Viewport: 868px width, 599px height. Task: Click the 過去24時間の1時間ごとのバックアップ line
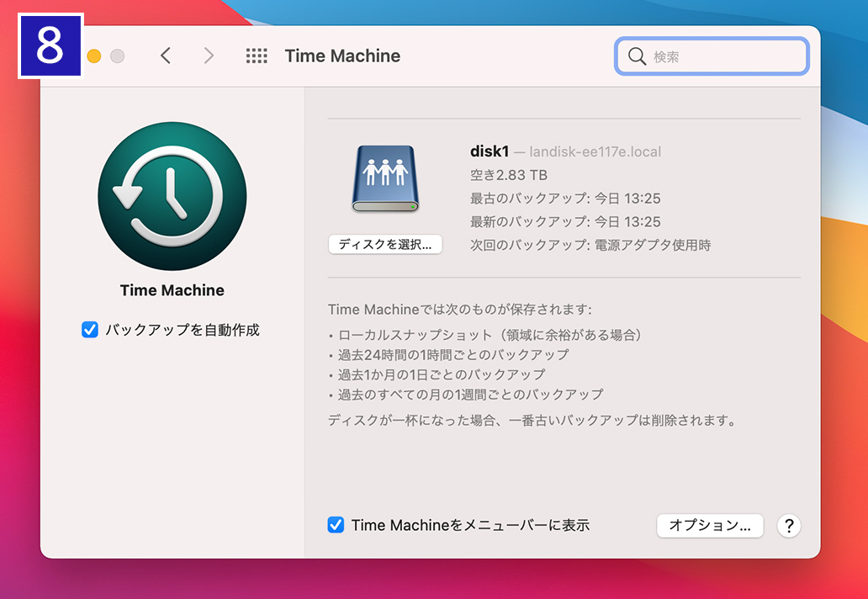pyautogui.click(x=448, y=355)
